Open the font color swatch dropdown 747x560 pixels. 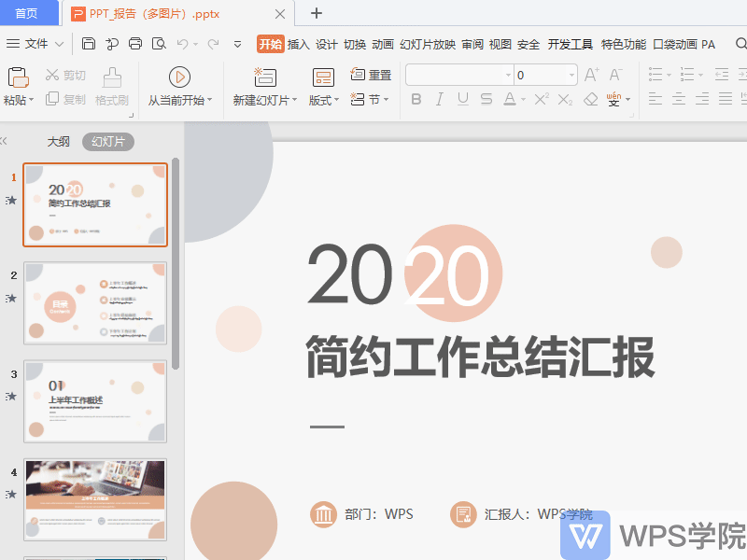point(522,99)
